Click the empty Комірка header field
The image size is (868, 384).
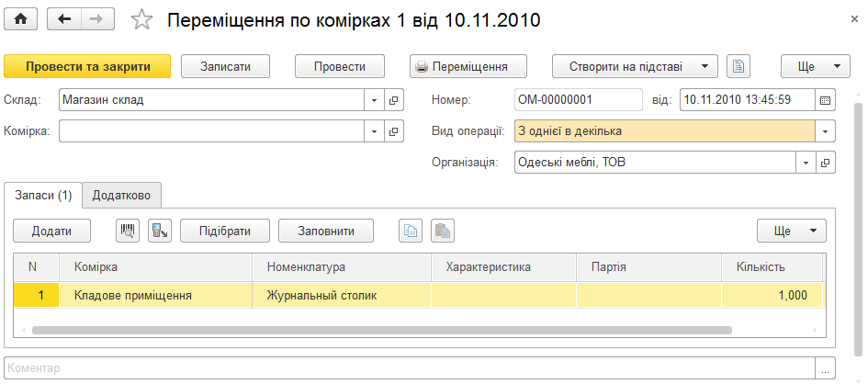[x=211, y=131]
